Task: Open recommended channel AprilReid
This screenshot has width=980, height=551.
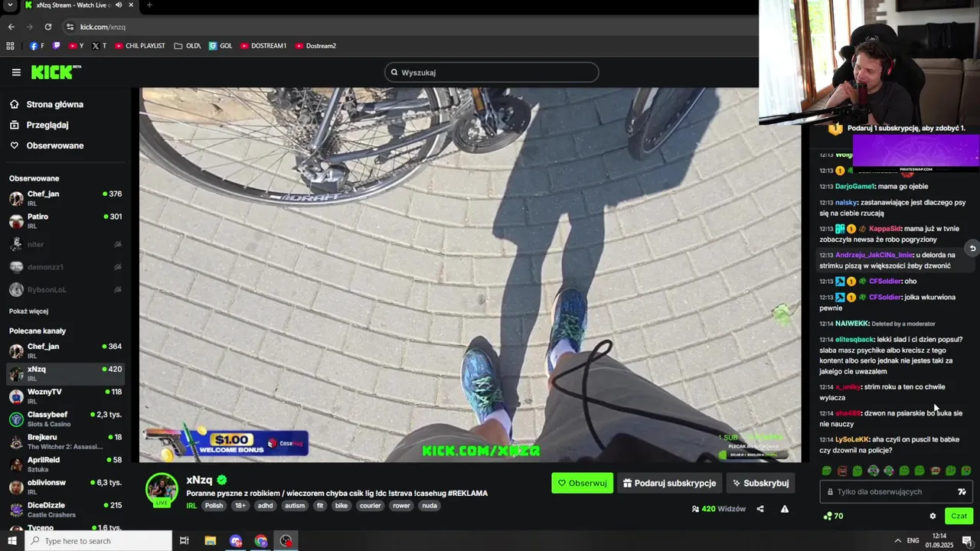Action: click(x=66, y=465)
